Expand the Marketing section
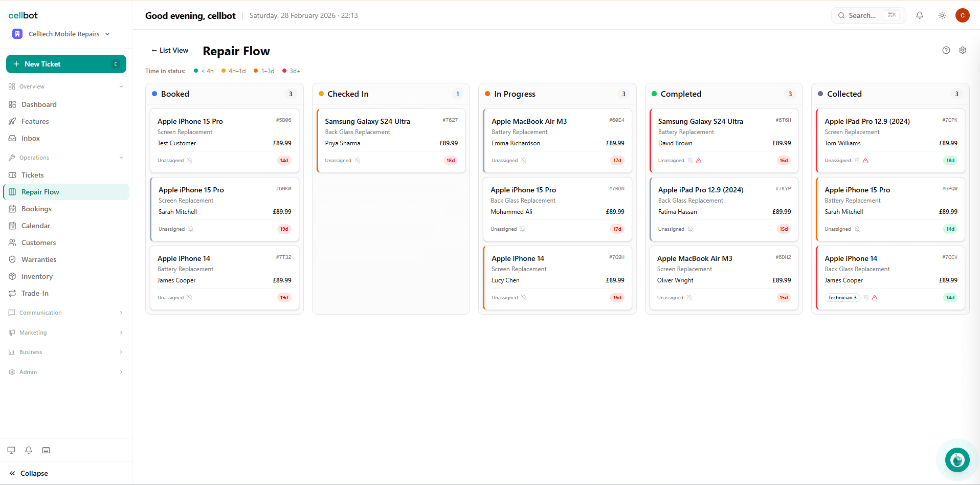The width and height of the screenshot is (980, 485). tap(66, 333)
